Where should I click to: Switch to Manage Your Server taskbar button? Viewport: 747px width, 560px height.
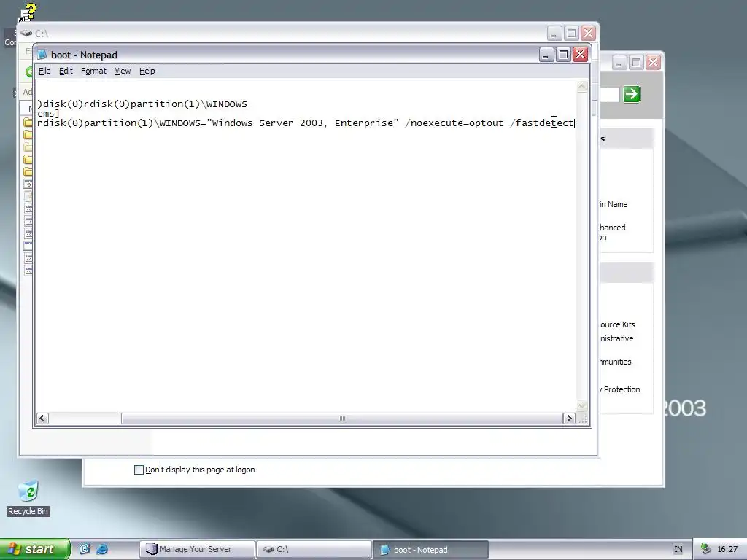click(197, 549)
